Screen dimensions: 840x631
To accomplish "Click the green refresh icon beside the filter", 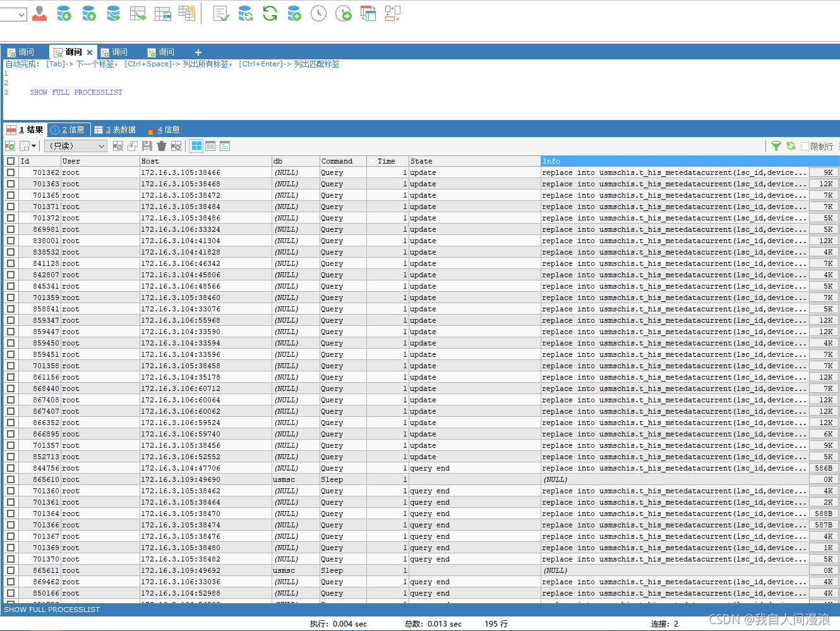I will point(791,146).
